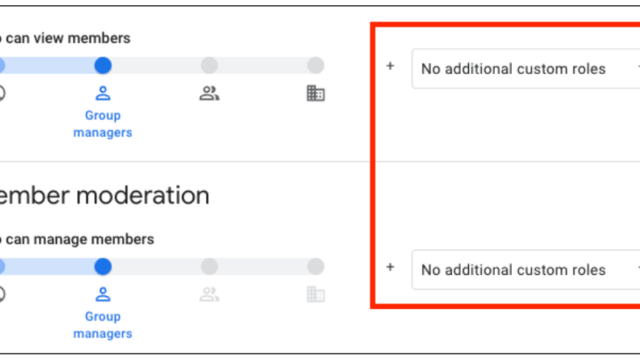Screen dimensions: 640x360
Task: Select Group managers stop on view members slider
Action: [103, 65]
